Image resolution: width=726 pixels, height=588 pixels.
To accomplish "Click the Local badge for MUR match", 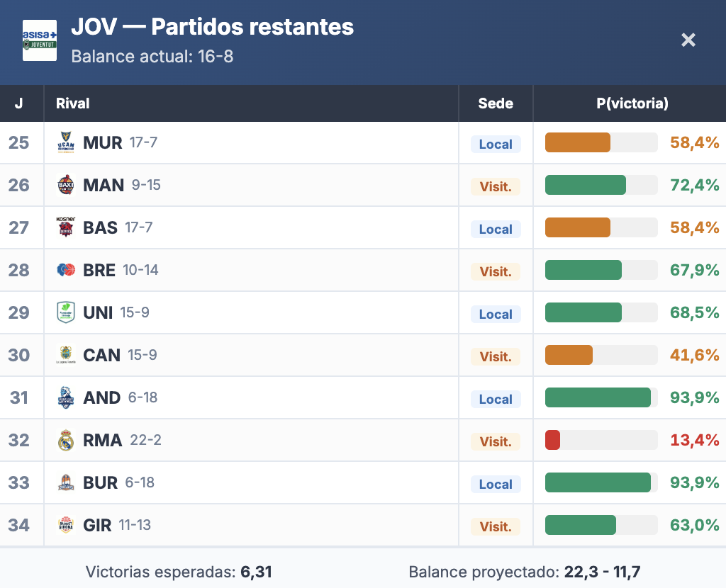I will click(496, 144).
